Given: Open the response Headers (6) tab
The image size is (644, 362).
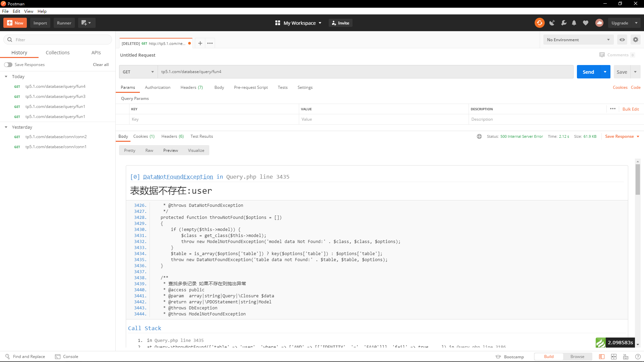Looking at the screenshot, I should [x=172, y=136].
